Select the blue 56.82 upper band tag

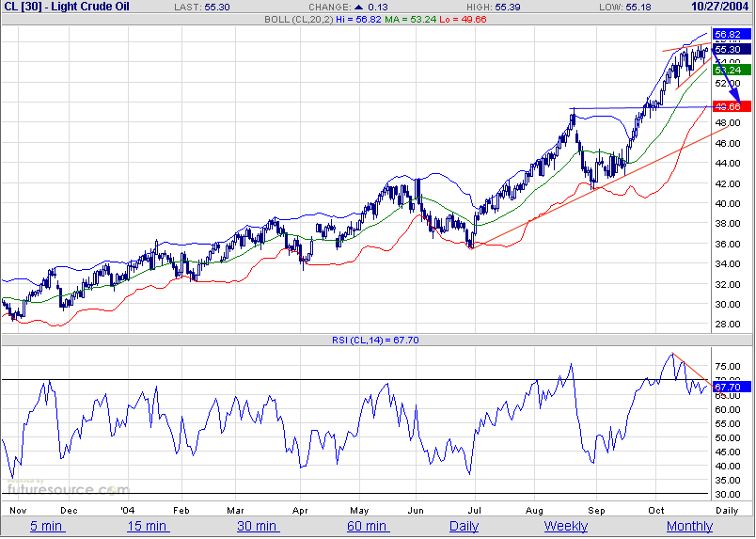click(731, 35)
